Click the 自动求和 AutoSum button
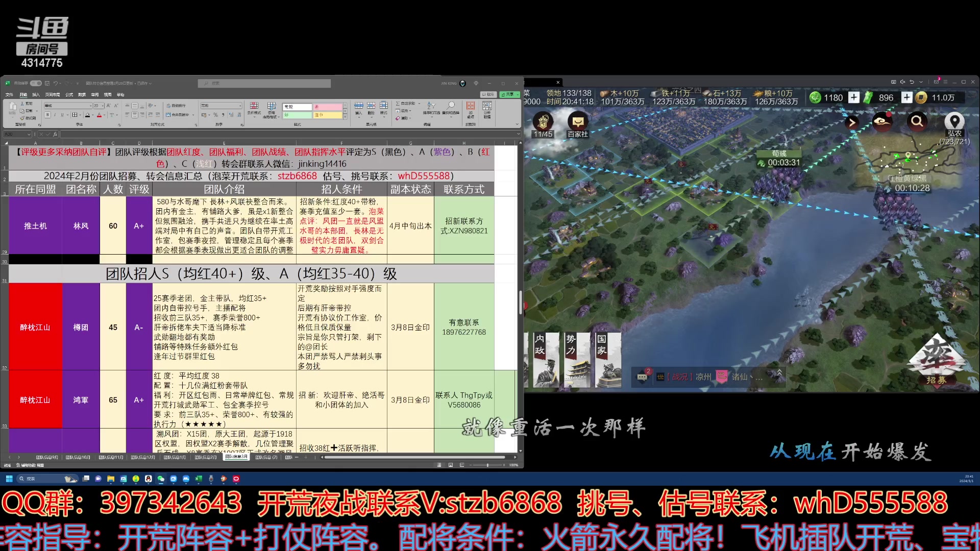Viewport: 980px width, 551px height. coord(406,104)
